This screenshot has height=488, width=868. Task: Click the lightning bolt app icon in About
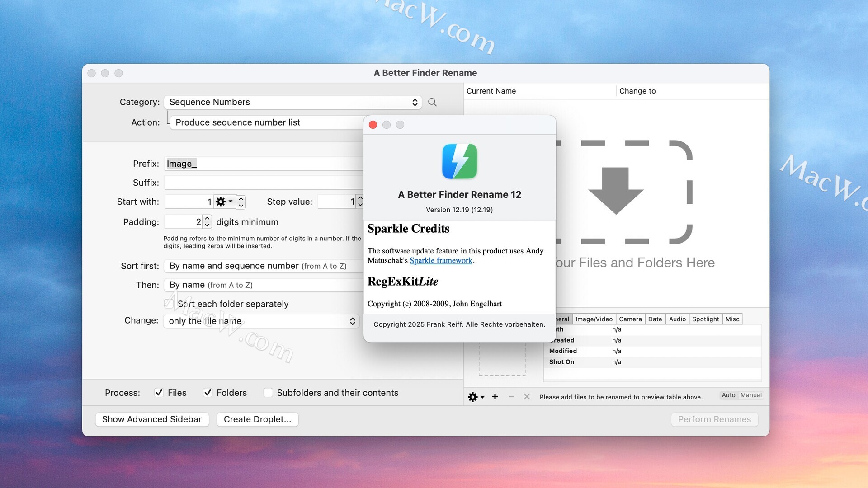pyautogui.click(x=459, y=161)
